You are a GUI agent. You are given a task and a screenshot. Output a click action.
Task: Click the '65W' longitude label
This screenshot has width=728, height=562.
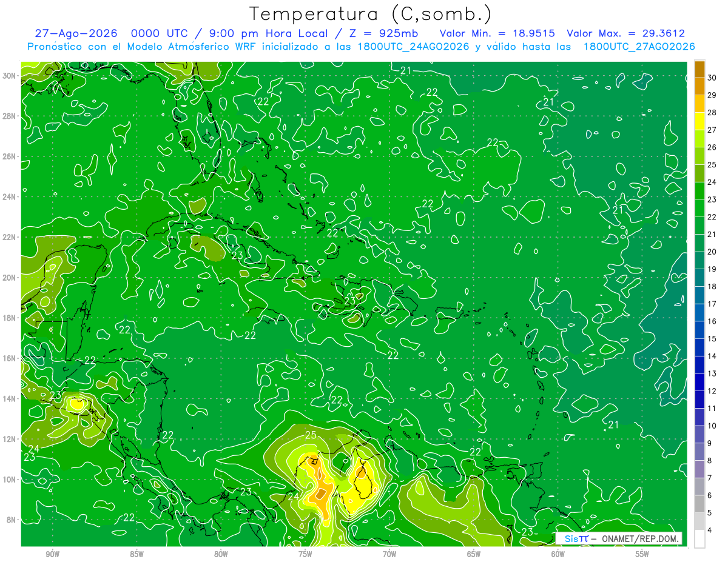tap(474, 554)
